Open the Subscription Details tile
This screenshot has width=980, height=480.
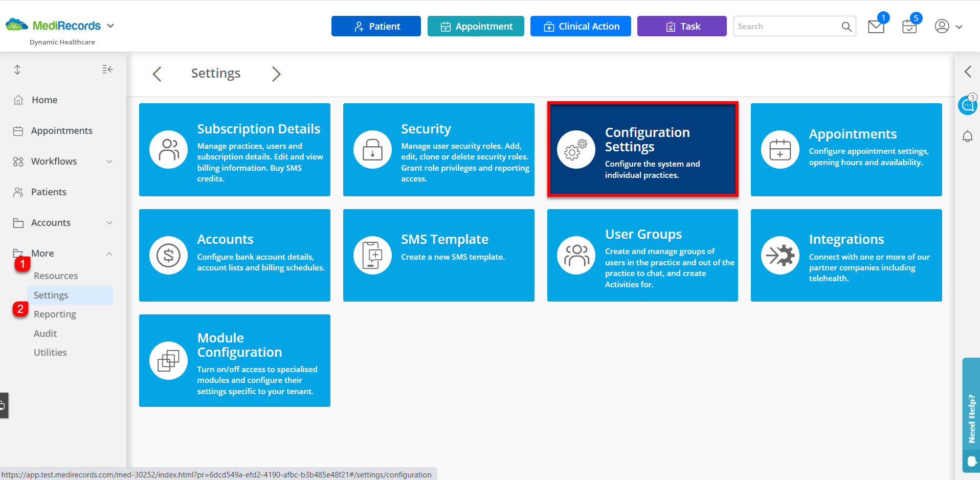[x=235, y=150]
